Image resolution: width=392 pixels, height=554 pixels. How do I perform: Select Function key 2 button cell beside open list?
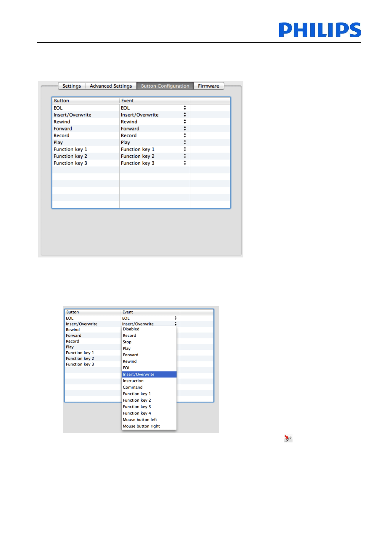pyautogui.click(x=93, y=358)
